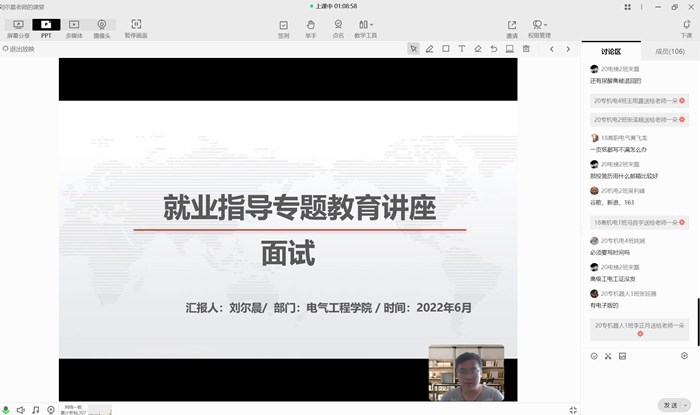
Task: Switch to the 成员(106) tab
Action: click(x=669, y=51)
